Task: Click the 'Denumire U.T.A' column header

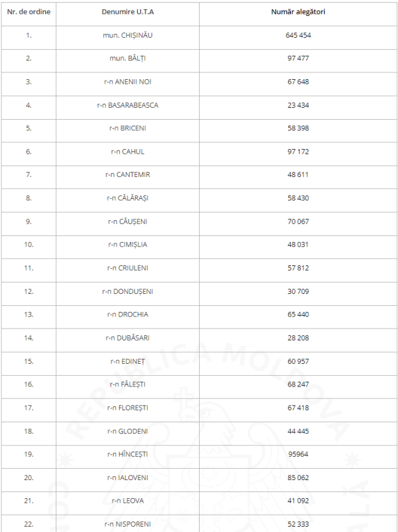Action: click(128, 12)
